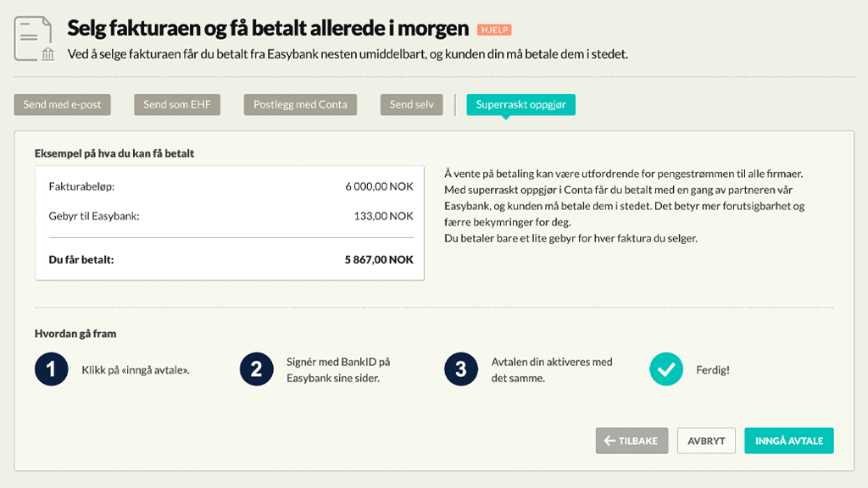This screenshot has width=868, height=488.
Task: Click the Fakturabeløp amount 6 000,00 NOK
Action: [379, 186]
